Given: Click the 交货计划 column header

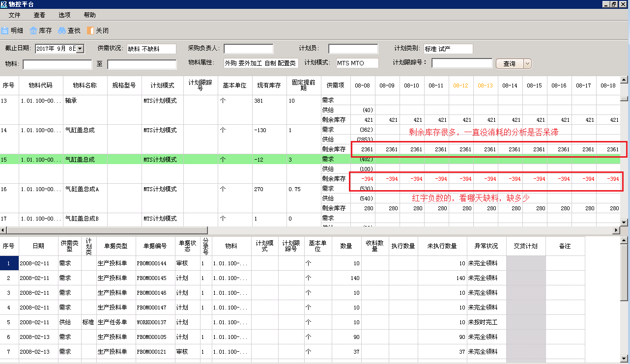Looking at the screenshot, I should tap(526, 246).
